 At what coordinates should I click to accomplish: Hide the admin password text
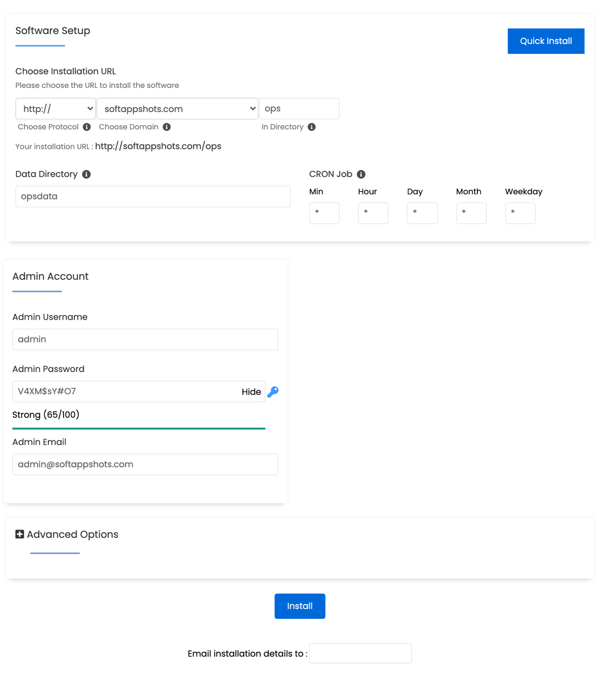coord(251,392)
